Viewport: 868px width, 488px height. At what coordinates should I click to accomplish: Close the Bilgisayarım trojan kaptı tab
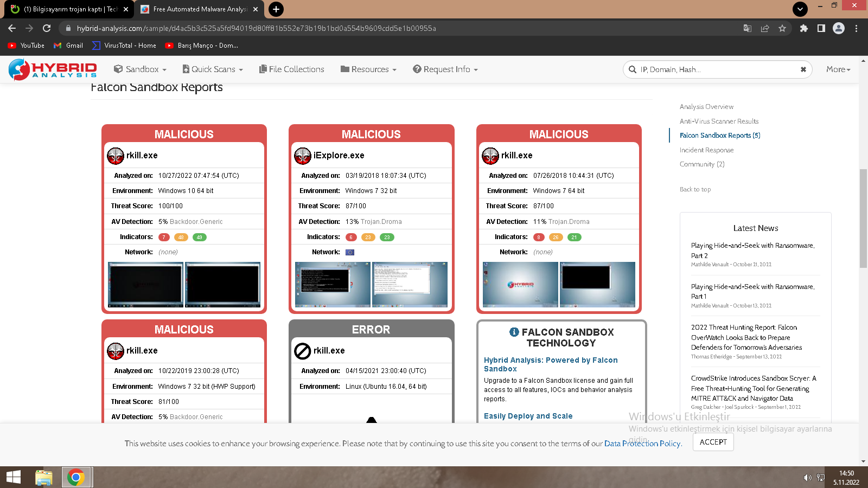126,9
